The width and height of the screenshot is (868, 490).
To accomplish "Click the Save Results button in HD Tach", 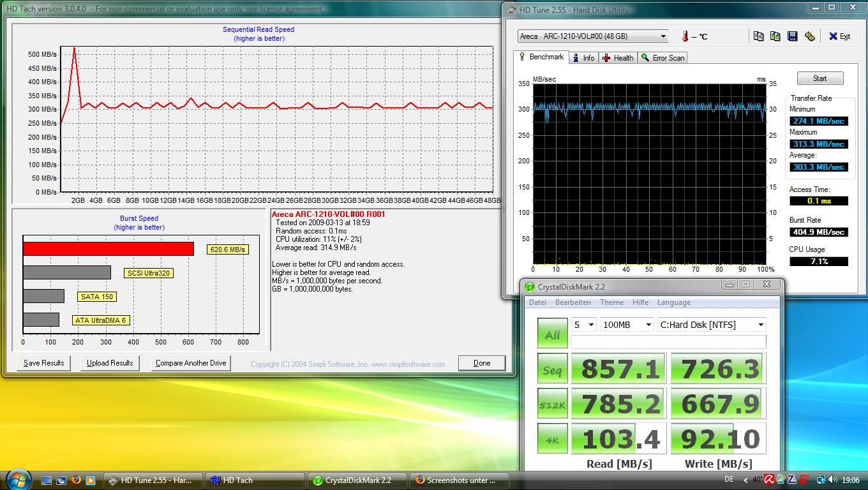I will 44,363.
